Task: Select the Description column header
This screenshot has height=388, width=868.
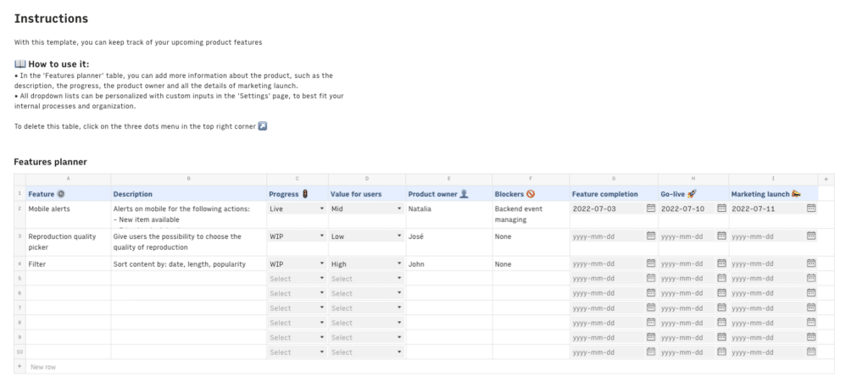Action: click(x=189, y=194)
